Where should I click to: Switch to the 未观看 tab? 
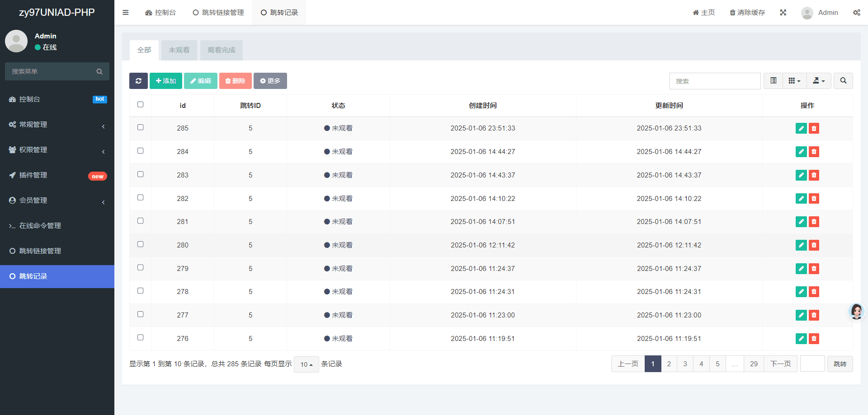(x=179, y=50)
